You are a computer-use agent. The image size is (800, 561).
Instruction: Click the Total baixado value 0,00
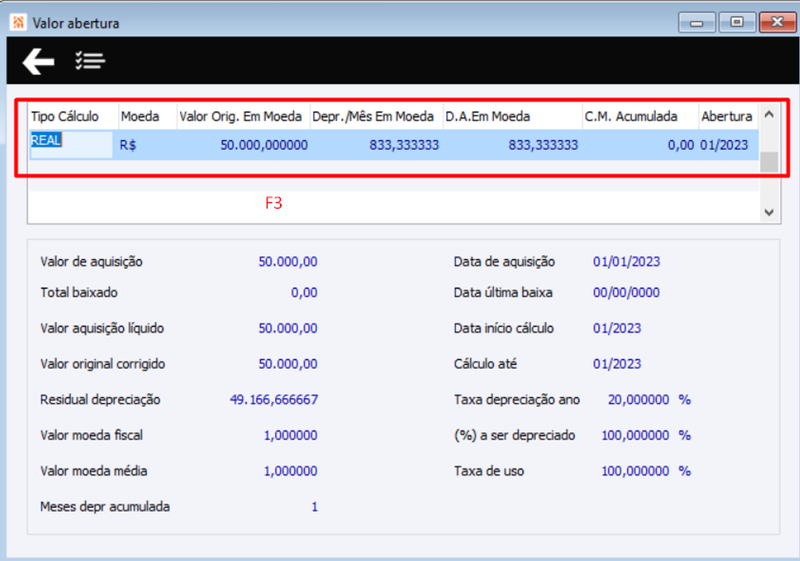pyautogui.click(x=304, y=292)
